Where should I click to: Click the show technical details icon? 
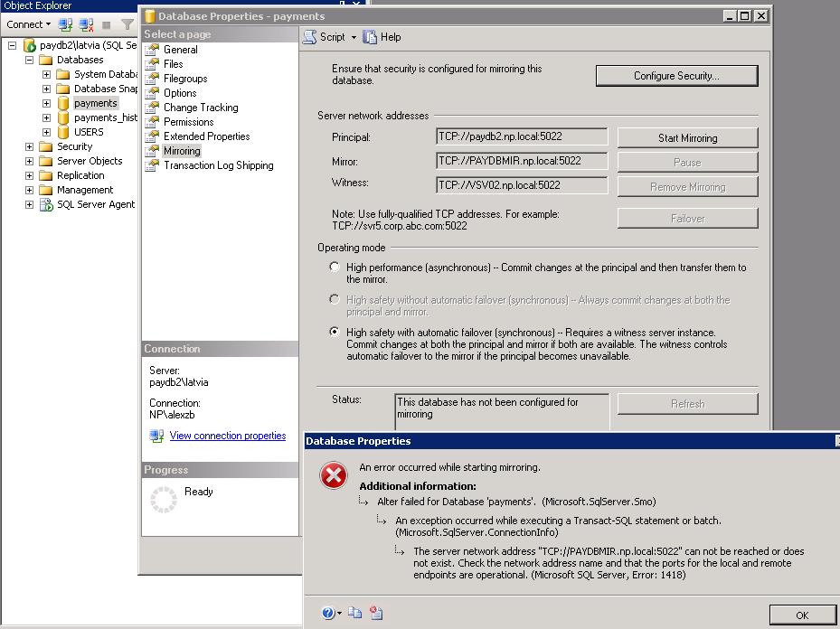coord(376,613)
